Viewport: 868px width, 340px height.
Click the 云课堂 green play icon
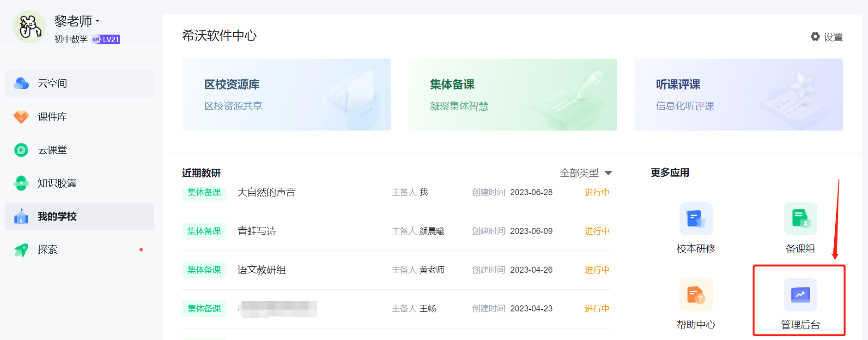pos(21,150)
